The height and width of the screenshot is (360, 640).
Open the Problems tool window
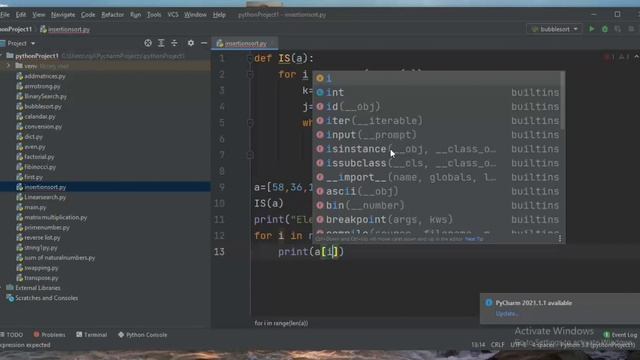pyautogui.click(x=49, y=335)
